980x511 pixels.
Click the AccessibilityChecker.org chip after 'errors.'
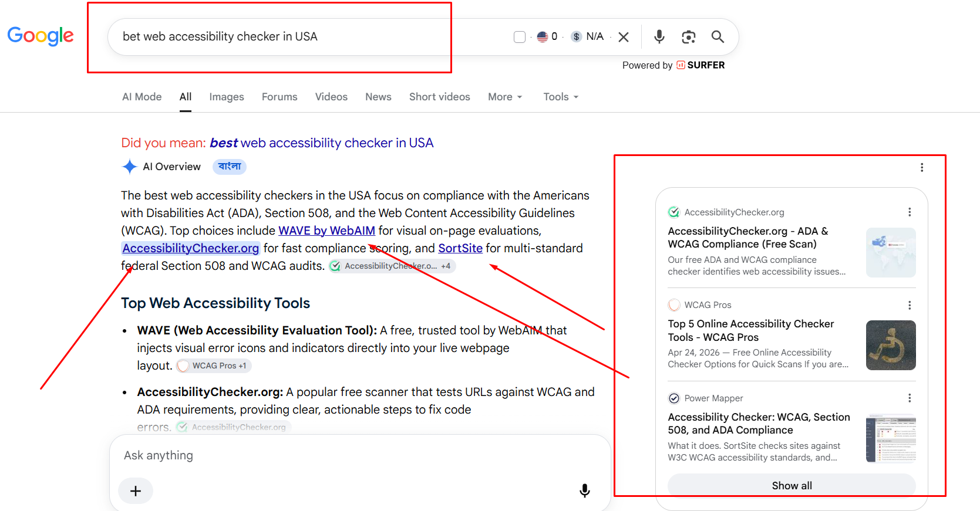pos(233,427)
